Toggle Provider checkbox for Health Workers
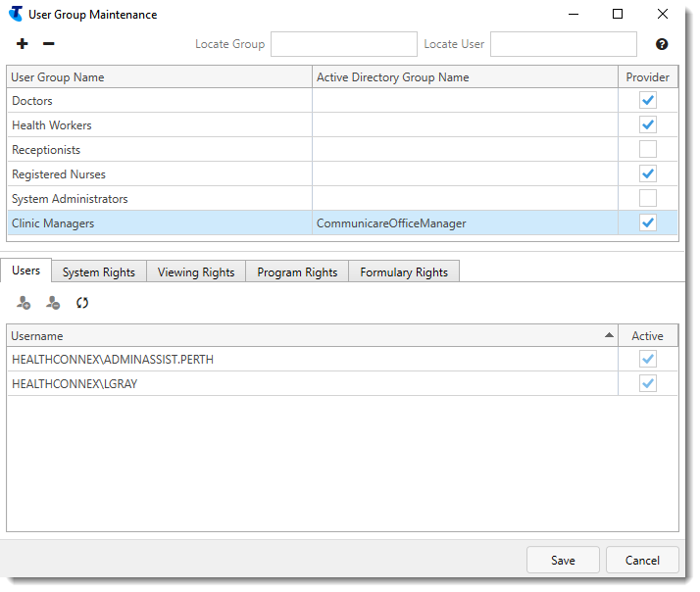The height and width of the screenshot is (592, 700). [x=648, y=124]
